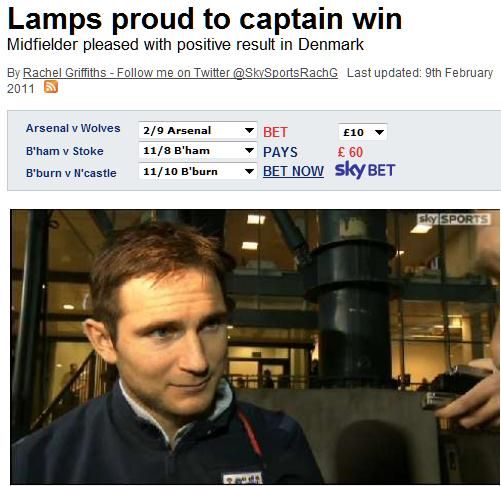This screenshot has width=501, height=486.
Task: Click the BET NOW link
Action: pyautogui.click(x=293, y=171)
